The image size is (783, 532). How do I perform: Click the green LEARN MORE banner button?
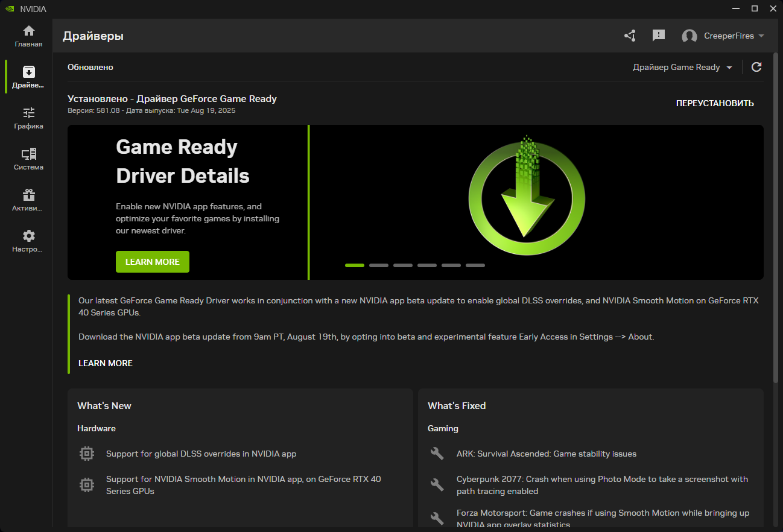coord(153,262)
